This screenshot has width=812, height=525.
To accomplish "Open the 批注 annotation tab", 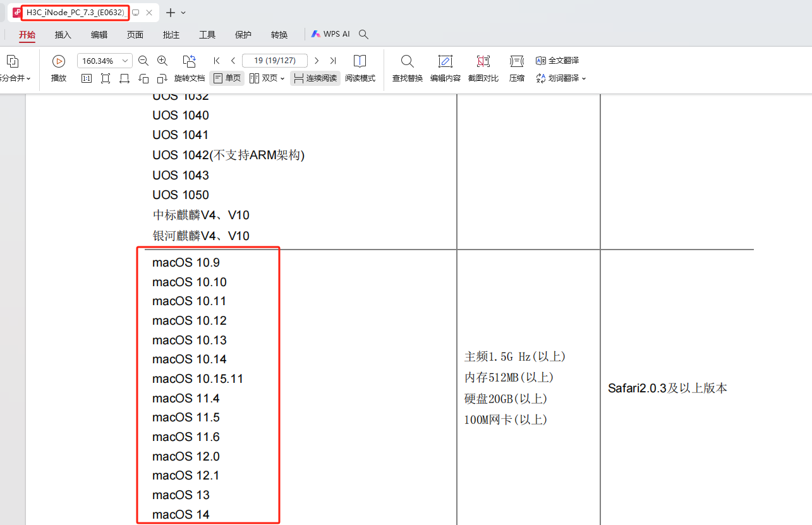I will [171, 35].
